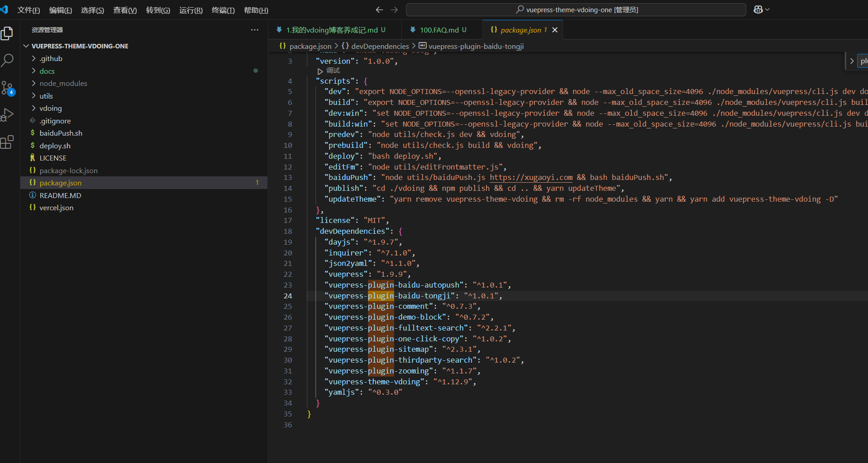Close the package.json tab
The width and height of the screenshot is (868, 463).
[555, 30]
